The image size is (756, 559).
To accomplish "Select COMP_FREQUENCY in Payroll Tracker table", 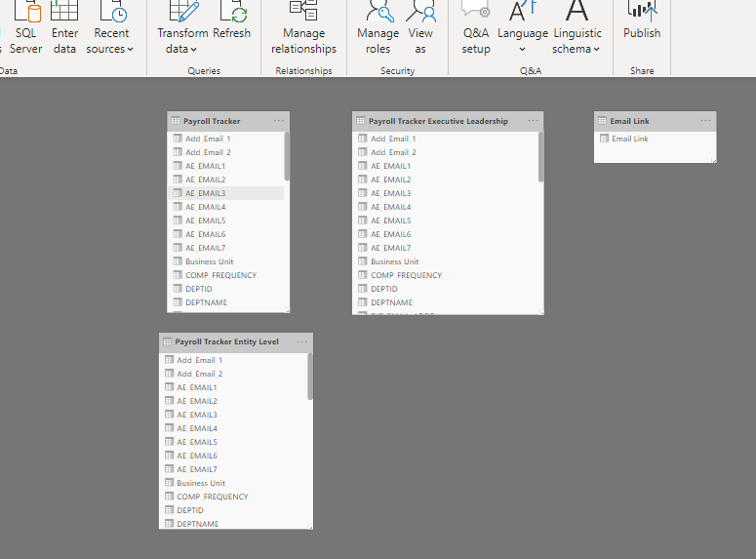I will tap(225, 275).
